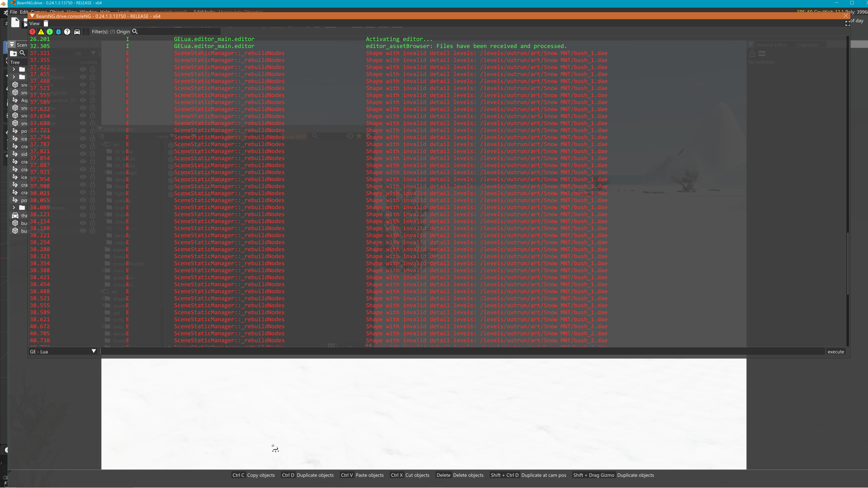Select the bush_2.dae mesh cube icon
This screenshot has height=488, width=868.
coord(15,231)
